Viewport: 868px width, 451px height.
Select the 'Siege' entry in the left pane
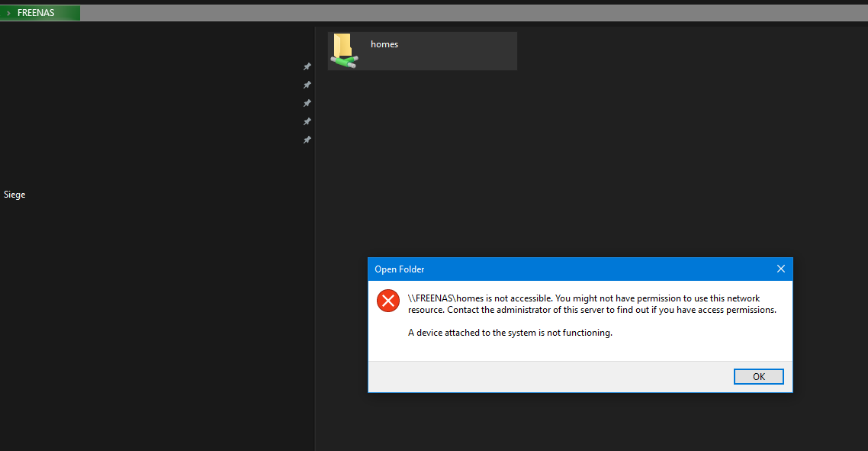(14, 195)
